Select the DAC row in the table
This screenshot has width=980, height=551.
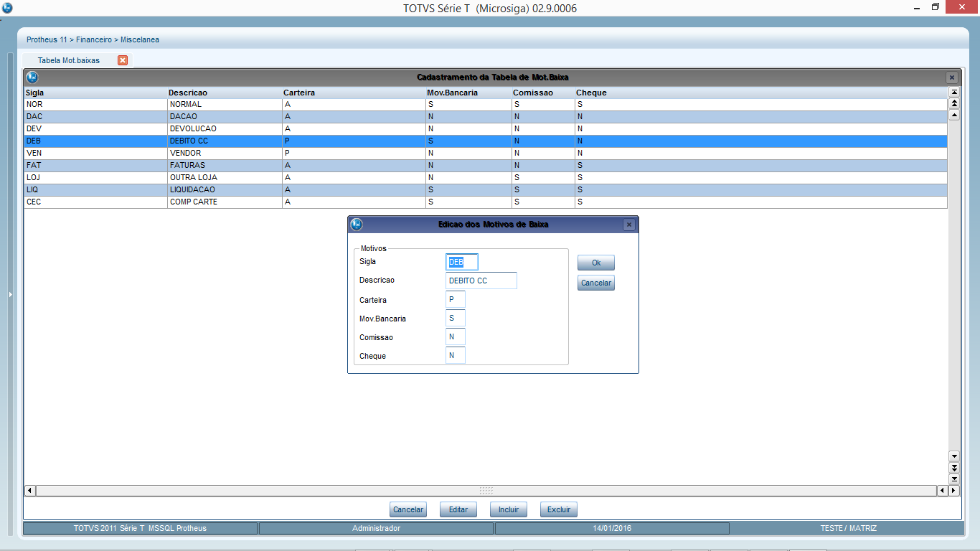pos(486,117)
